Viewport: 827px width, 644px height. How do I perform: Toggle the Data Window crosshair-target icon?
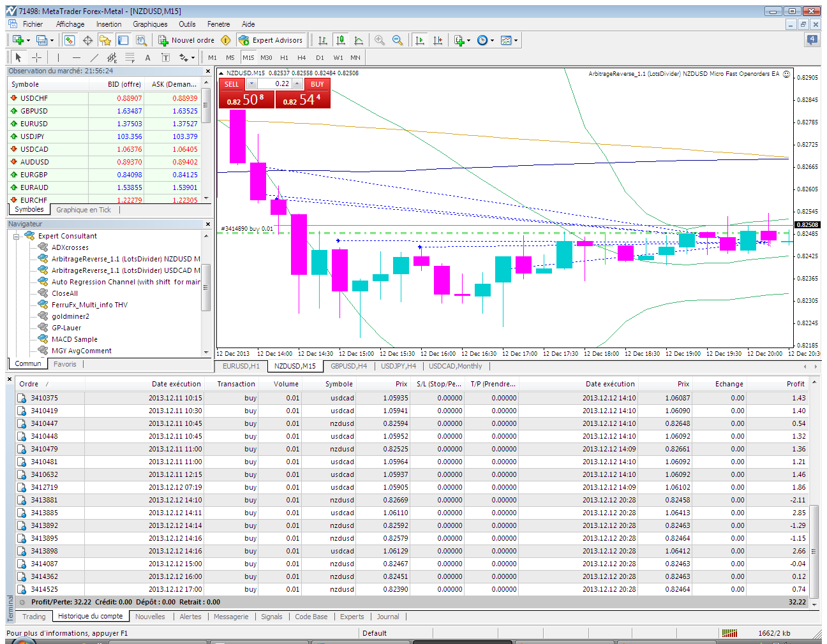(87, 40)
